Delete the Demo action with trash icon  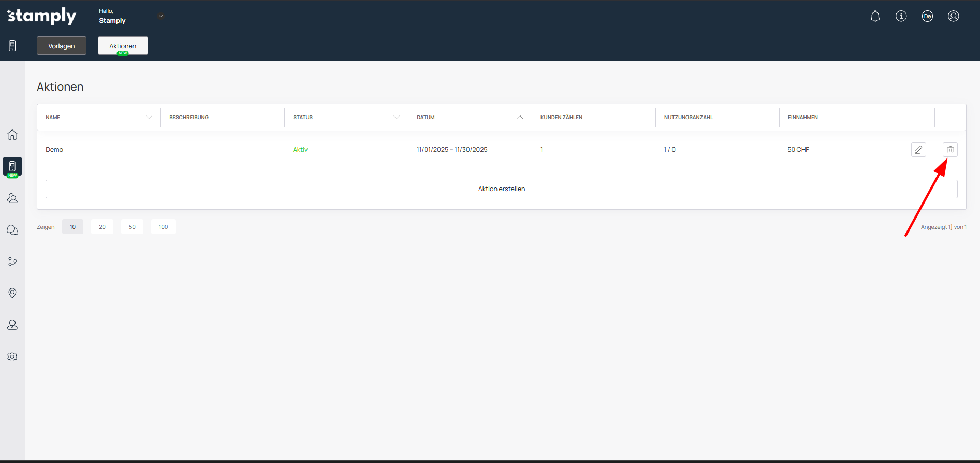coord(950,150)
